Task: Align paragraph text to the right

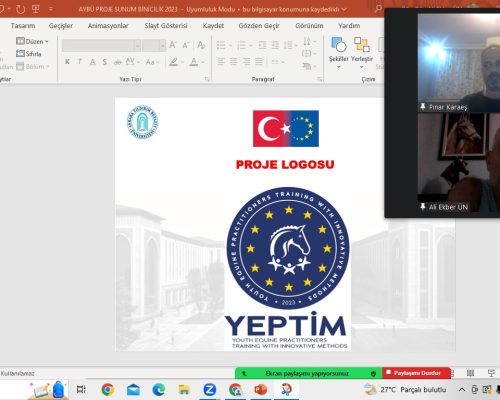Action: (246, 61)
